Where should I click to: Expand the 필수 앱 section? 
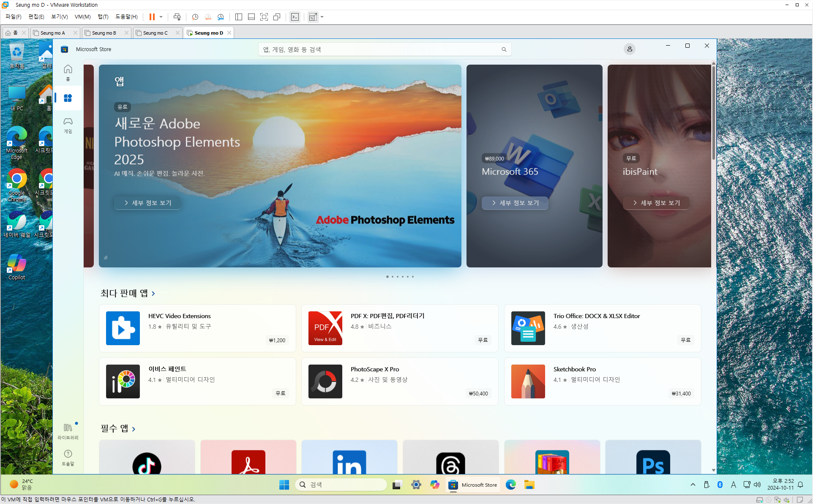click(118, 428)
